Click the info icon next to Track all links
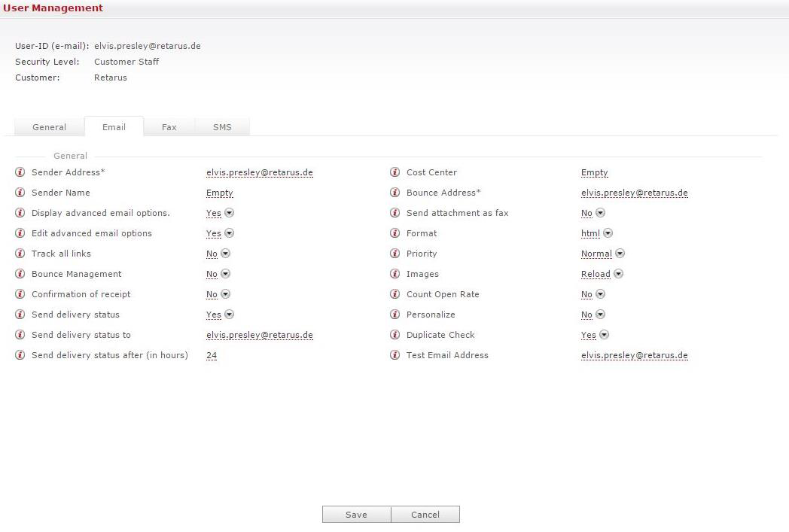This screenshot has height=532, width=789. coord(20,254)
